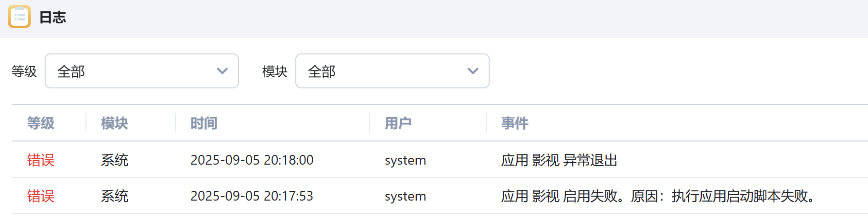Select the 启用失败 log entry row
The width and height of the screenshot is (868, 220).
tap(440, 196)
